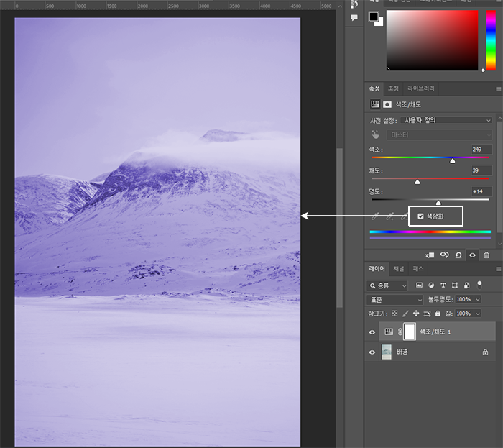Click the 색조/채도 1 layer name
The width and height of the screenshot is (503, 448).
[x=435, y=332]
